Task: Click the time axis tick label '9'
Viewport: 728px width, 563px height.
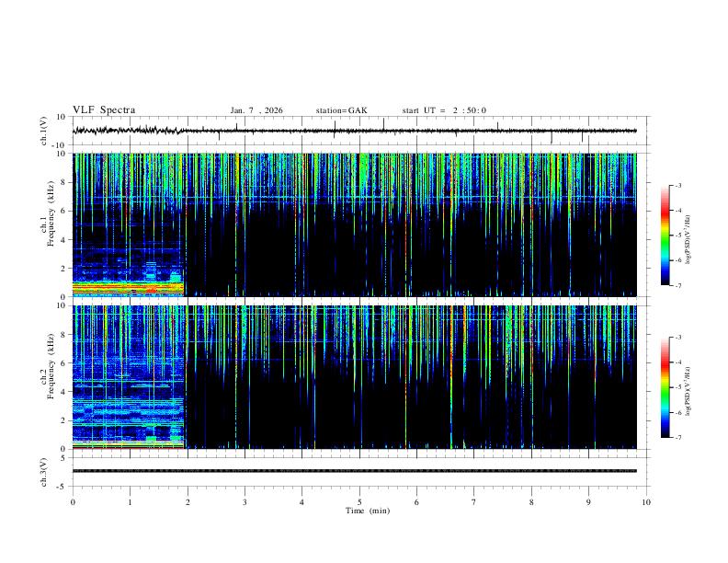Action: pyautogui.click(x=588, y=502)
